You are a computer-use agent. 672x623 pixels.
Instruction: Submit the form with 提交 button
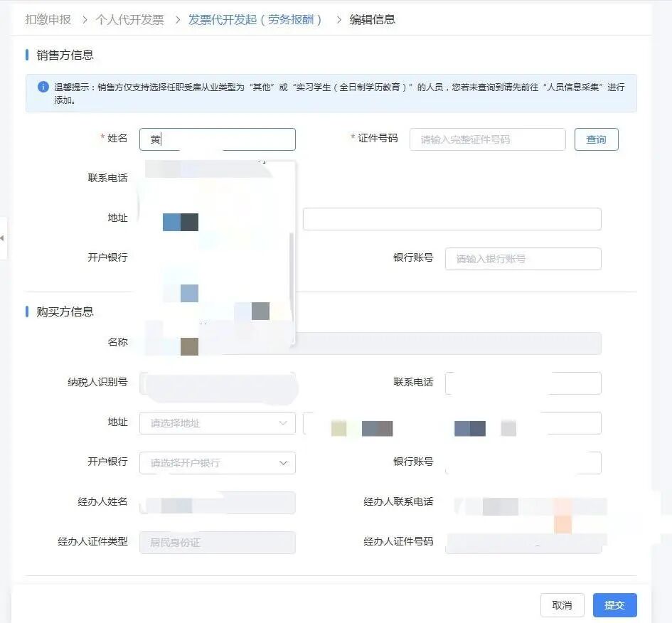(x=614, y=605)
